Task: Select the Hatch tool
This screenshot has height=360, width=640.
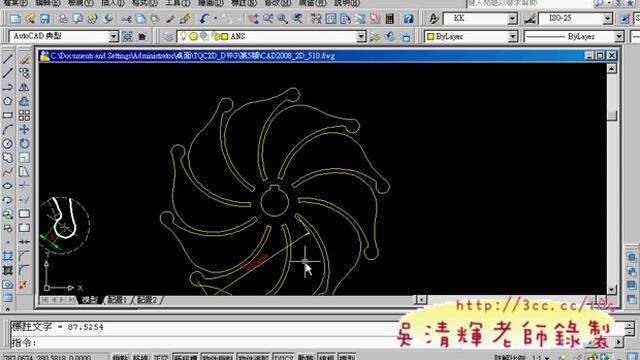Action: tap(7, 256)
